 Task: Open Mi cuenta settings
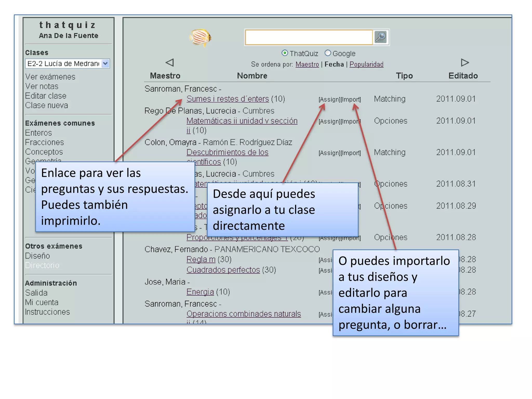[42, 302]
